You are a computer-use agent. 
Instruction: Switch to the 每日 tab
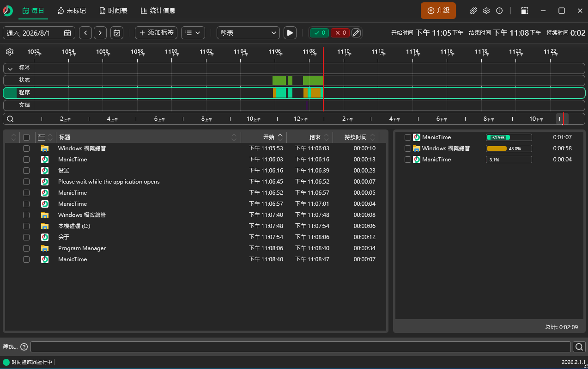[33, 11]
